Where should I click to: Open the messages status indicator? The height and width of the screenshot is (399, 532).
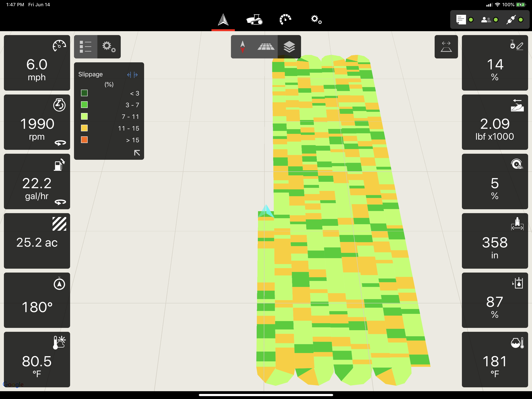click(464, 20)
